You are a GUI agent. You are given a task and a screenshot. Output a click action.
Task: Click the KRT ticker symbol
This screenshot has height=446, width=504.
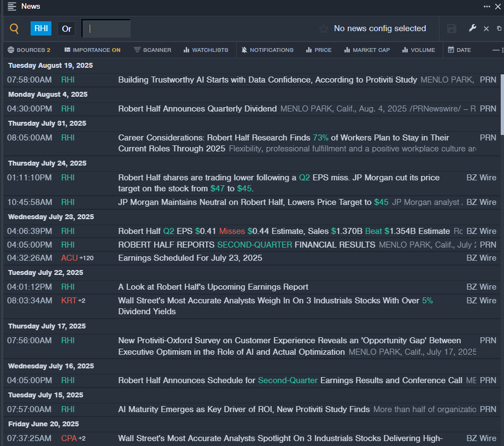[x=69, y=301]
